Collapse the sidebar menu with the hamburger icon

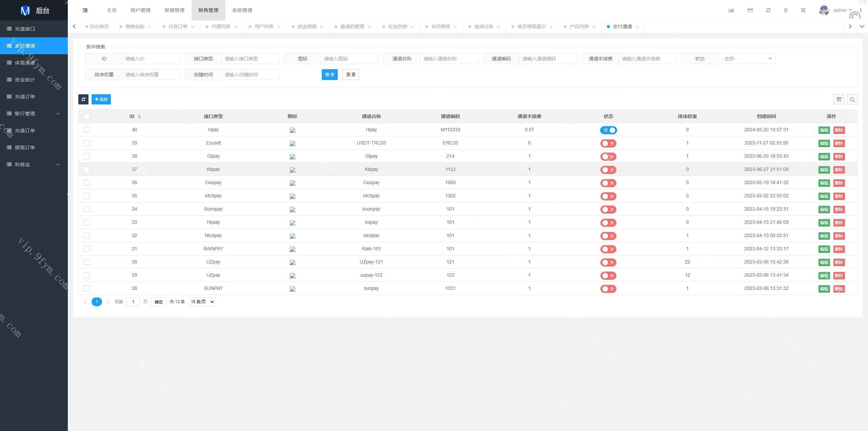(85, 10)
